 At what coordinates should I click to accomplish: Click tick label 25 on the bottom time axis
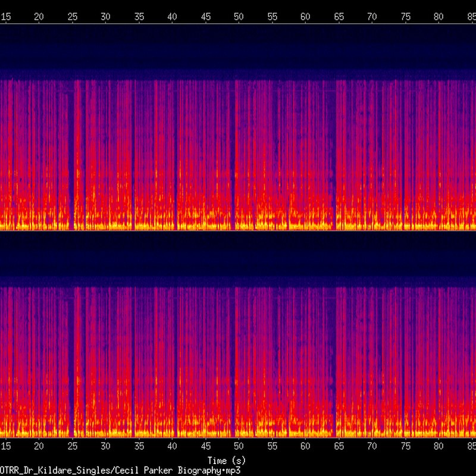coord(72,446)
